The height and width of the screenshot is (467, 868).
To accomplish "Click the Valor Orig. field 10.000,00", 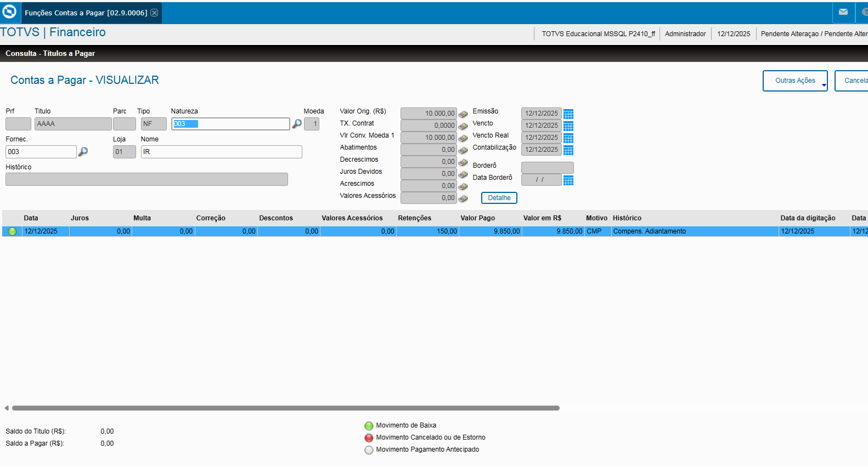I will tap(429, 113).
